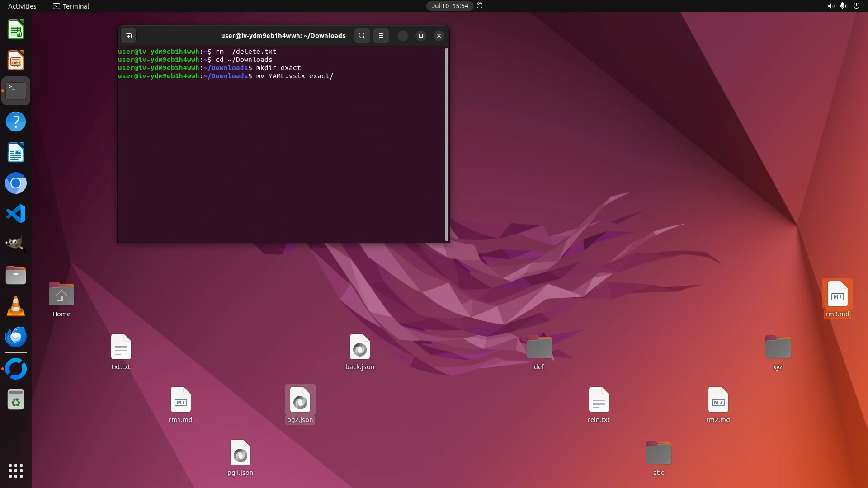868x488 pixels.
Task: Toggle the notifications bell icon
Action: click(480, 6)
